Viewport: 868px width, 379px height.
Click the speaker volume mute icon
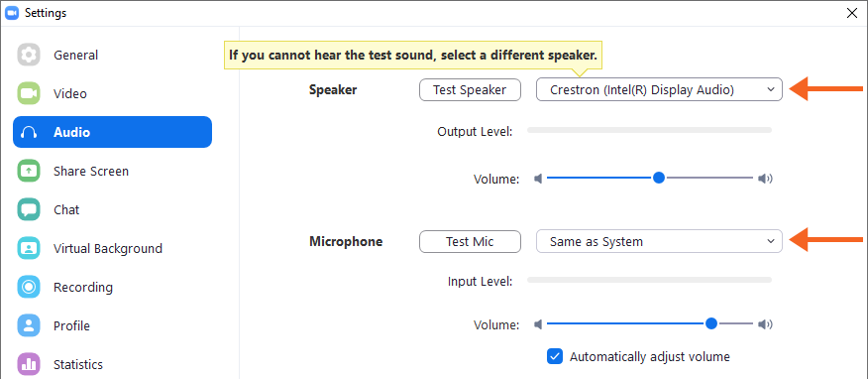click(537, 179)
